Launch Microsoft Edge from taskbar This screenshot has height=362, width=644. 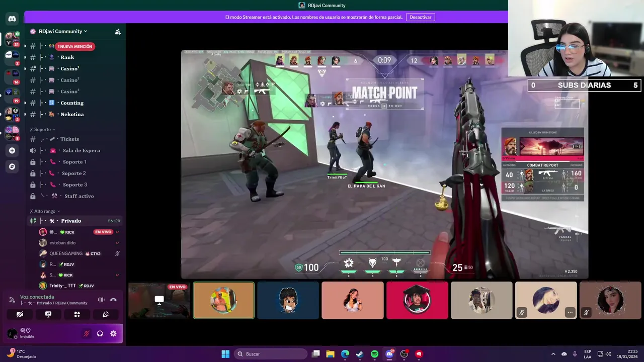click(345, 354)
